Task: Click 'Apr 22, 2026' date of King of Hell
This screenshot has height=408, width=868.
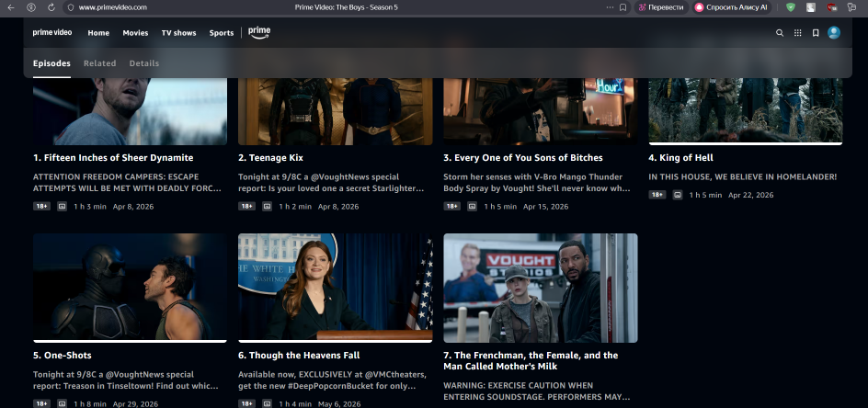Action: (751, 195)
